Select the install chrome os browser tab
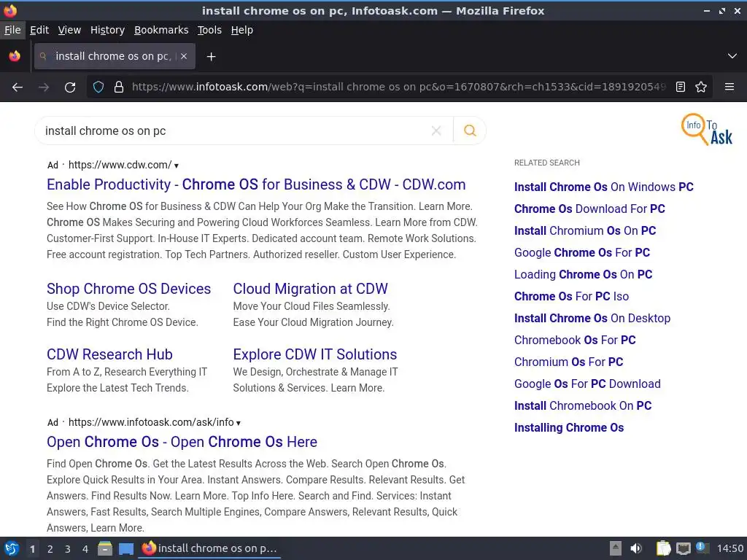 point(115,56)
